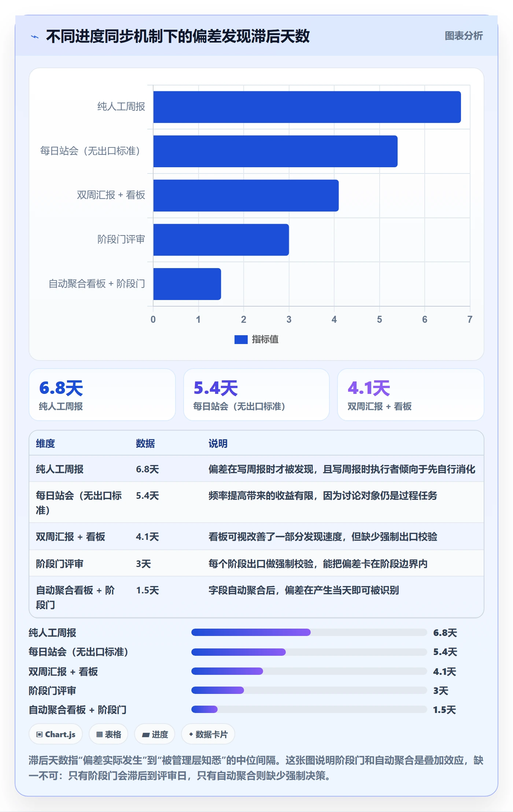The image size is (513, 812).
Task: Click the footnote paragraph about 滞后天数
Action: [x=256, y=768]
